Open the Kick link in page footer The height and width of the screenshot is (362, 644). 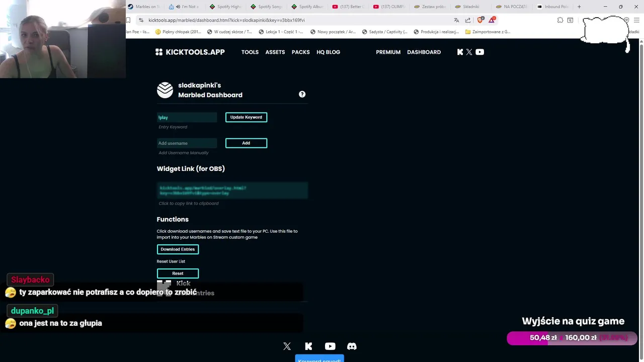[308, 346]
